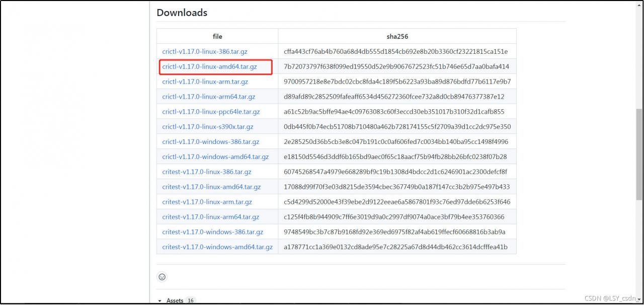Download critest-v1.17.0-linux-arm64.tar.gz

tap(211, 217)
